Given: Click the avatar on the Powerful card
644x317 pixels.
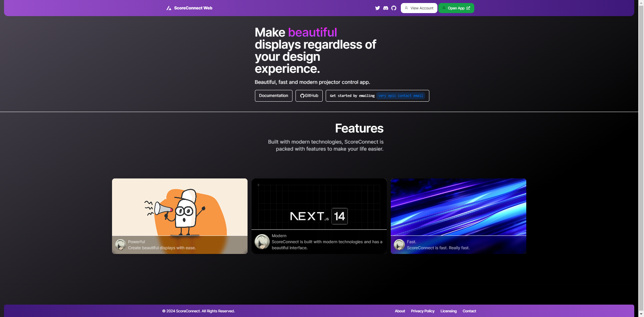Looking at the screenshot, I should [120, 245].
